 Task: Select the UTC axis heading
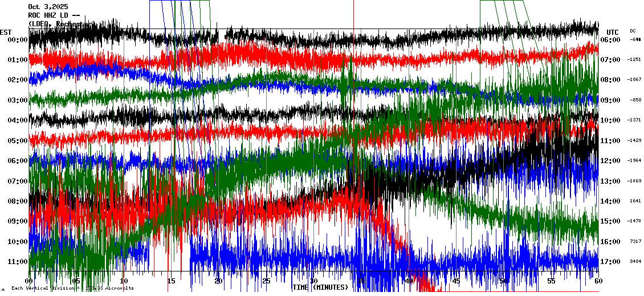coord(612,32)
